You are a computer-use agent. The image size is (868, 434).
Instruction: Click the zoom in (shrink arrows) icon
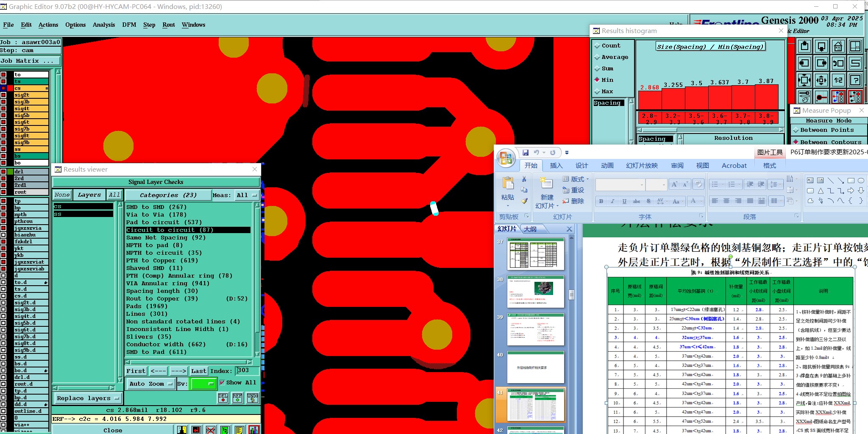(x=804, y=80)
